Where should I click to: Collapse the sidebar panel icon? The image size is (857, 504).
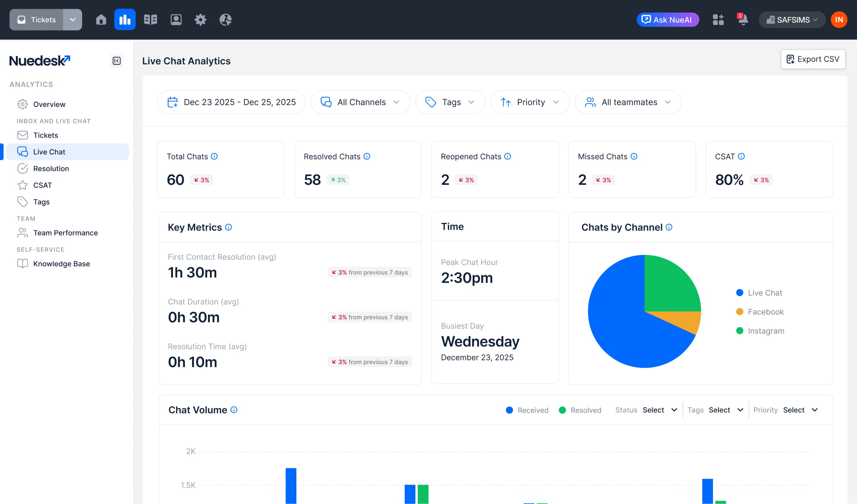pos(117,61)
